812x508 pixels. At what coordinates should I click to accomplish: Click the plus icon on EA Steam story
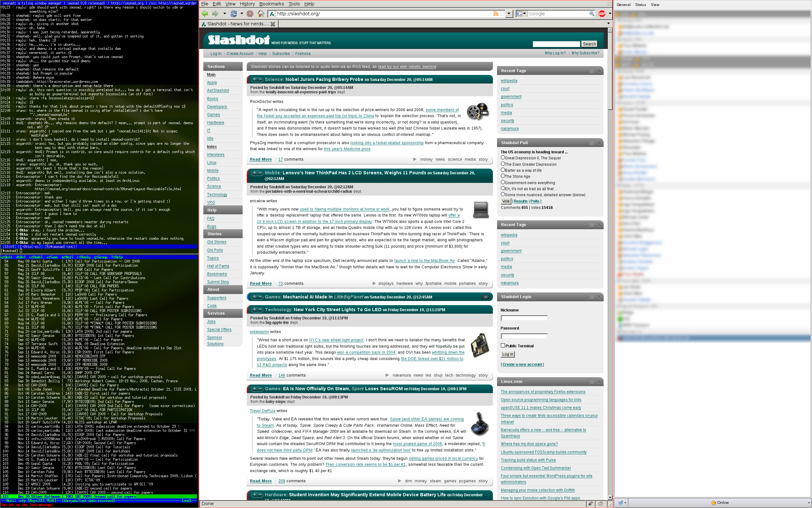[x=254, y=389]
